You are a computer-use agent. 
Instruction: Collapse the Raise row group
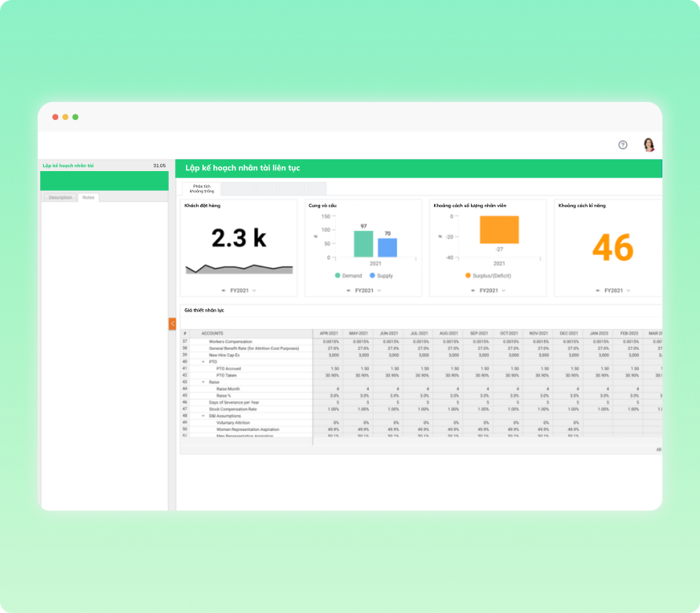point(203,381)
